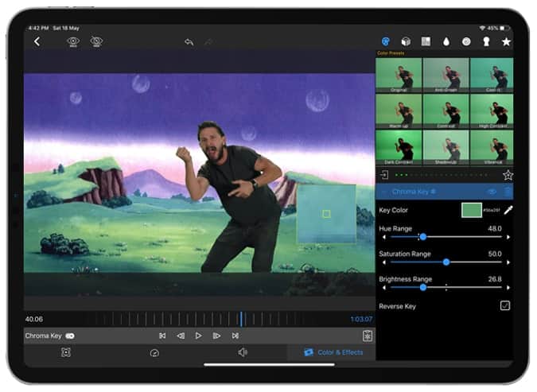This screenshot has width=537, height=392.
Task: Open the Color Presets palette icon
Action: pos(386,42)
